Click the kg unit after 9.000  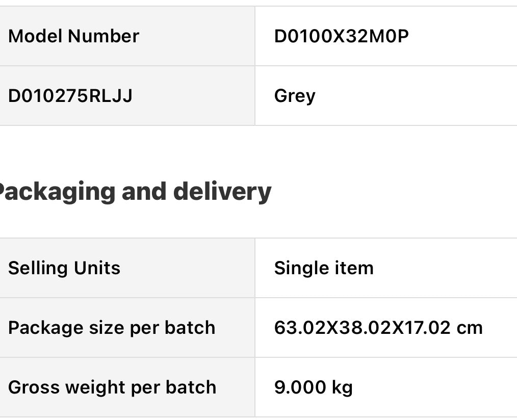point(341,387)
